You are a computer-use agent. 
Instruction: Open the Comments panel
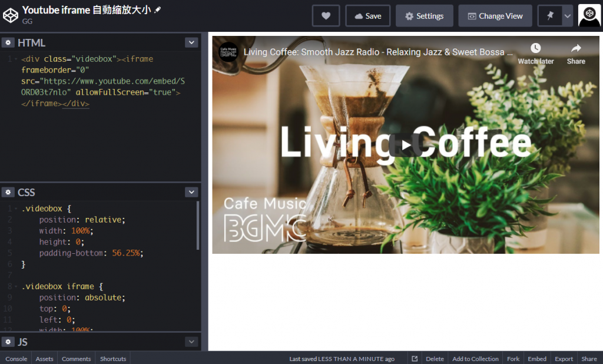pyautogui.click(x=76, y=359)
